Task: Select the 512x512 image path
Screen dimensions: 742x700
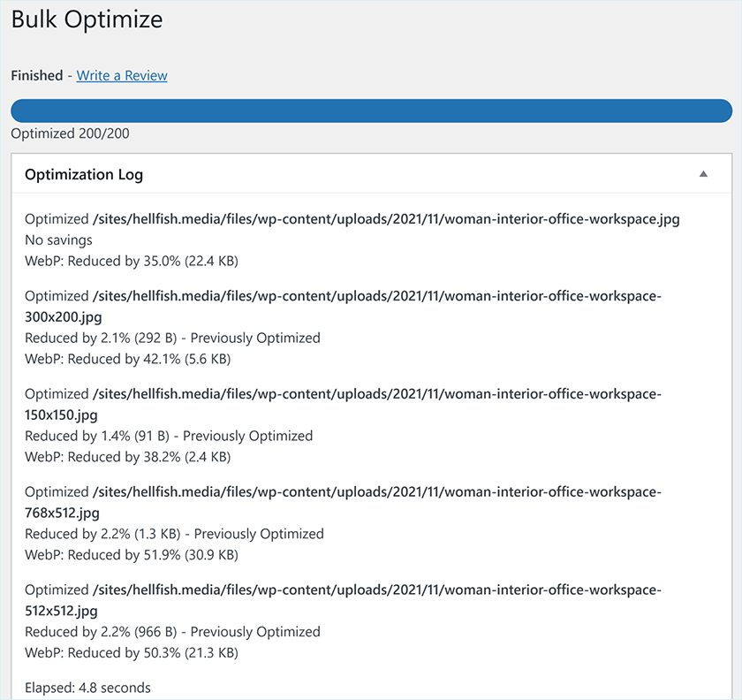Action: (x=353, y=600)
